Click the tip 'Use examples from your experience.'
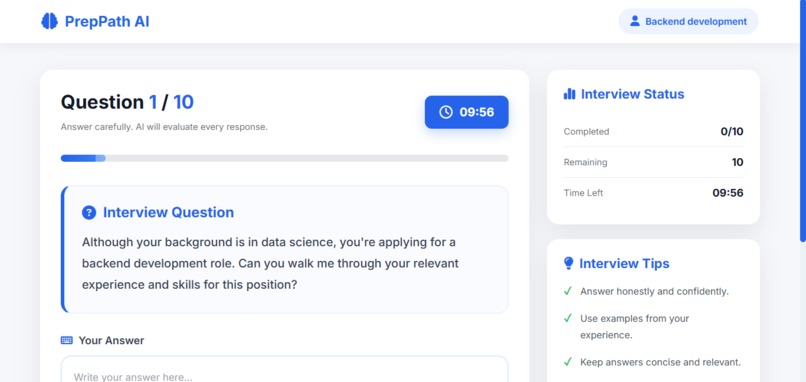Image resolution: width=806 pixels, height=382 pixels. (635, 326)
